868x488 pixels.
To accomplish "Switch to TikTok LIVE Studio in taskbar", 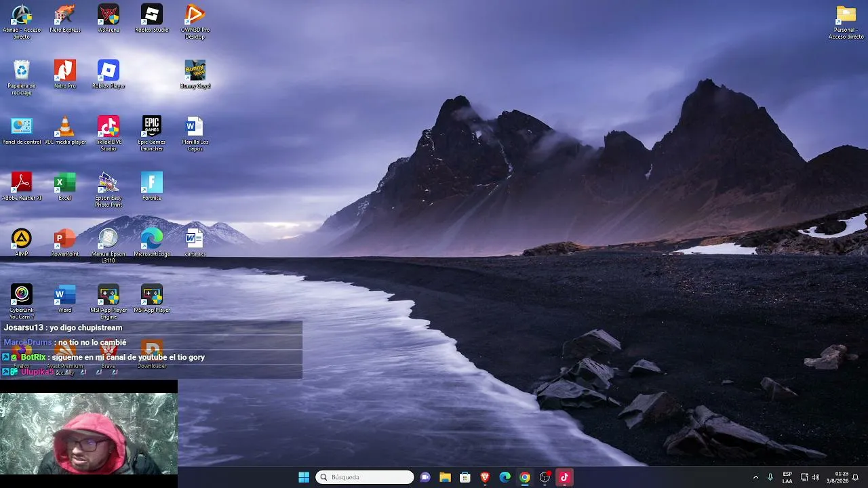I will (564, 477).
